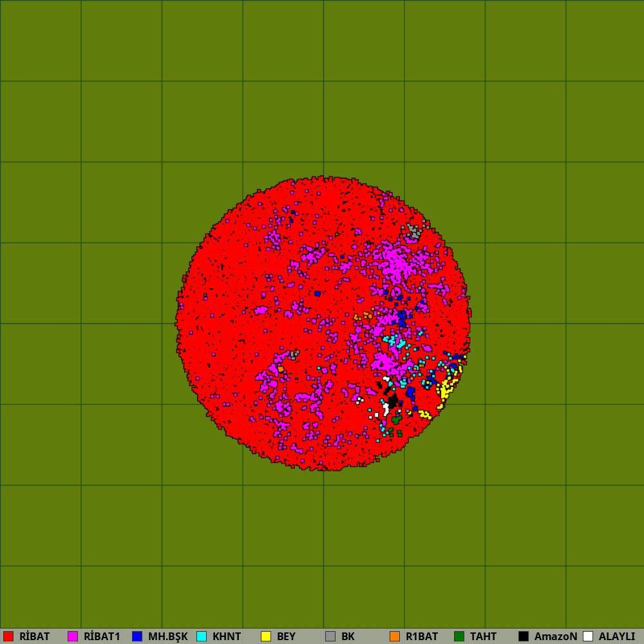Click the BK legend text
This screenshot has height=644, width=644.
click(348, 636)
